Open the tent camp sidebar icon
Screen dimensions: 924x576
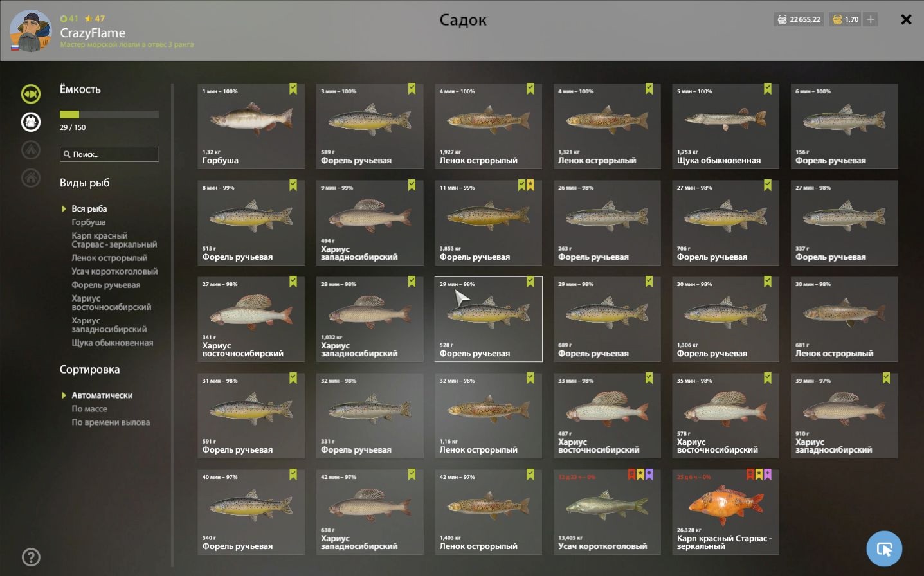click(31, 150)
